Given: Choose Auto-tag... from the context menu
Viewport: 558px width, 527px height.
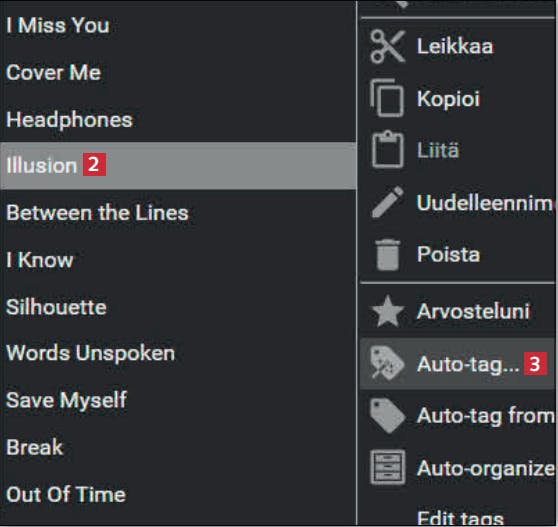Looking at the screenshot, I should pyautogui.click(x=458, y=364).
